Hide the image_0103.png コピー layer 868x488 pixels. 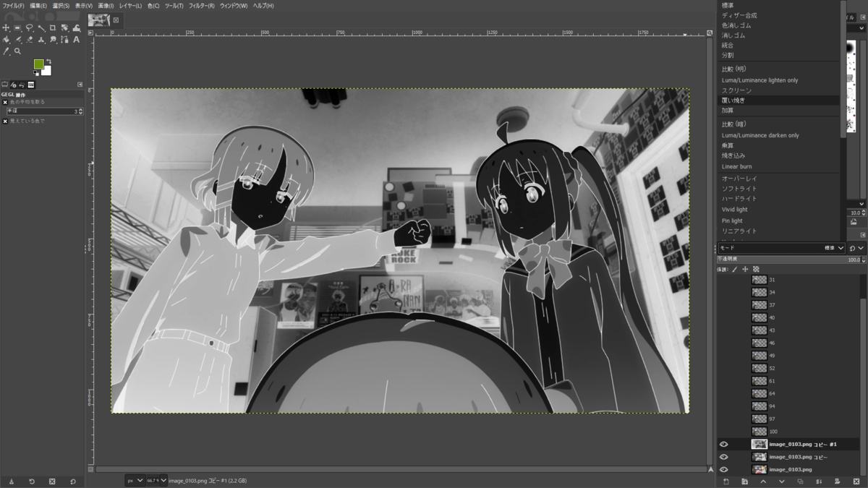coord(723,457)
